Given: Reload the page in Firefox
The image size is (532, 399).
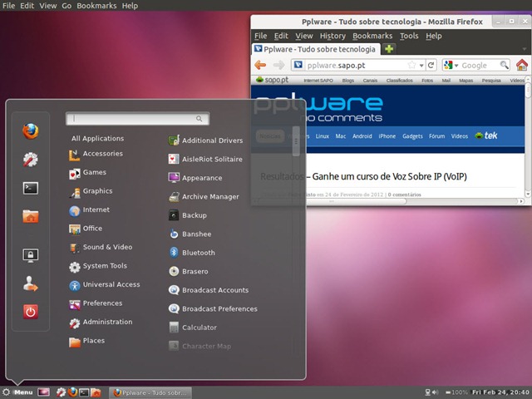Looking at the screenshot, I should (x=431, y=65).
